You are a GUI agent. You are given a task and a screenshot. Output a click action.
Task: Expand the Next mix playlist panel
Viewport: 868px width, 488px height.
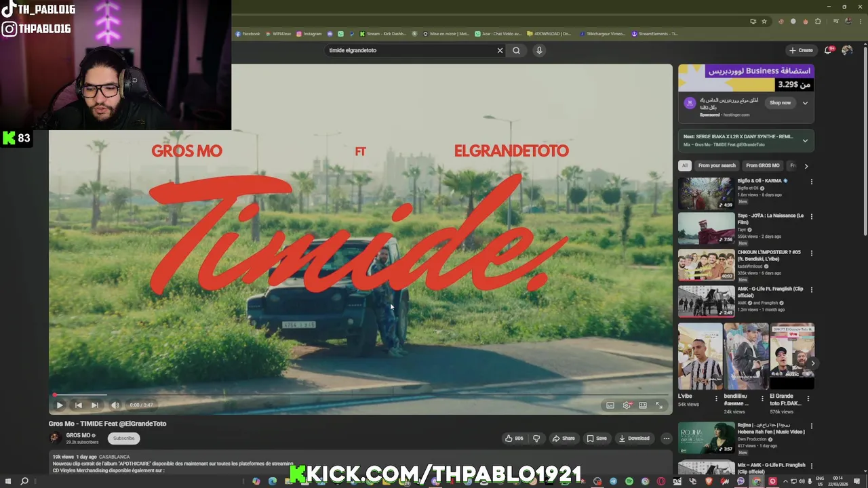(805, 140)
